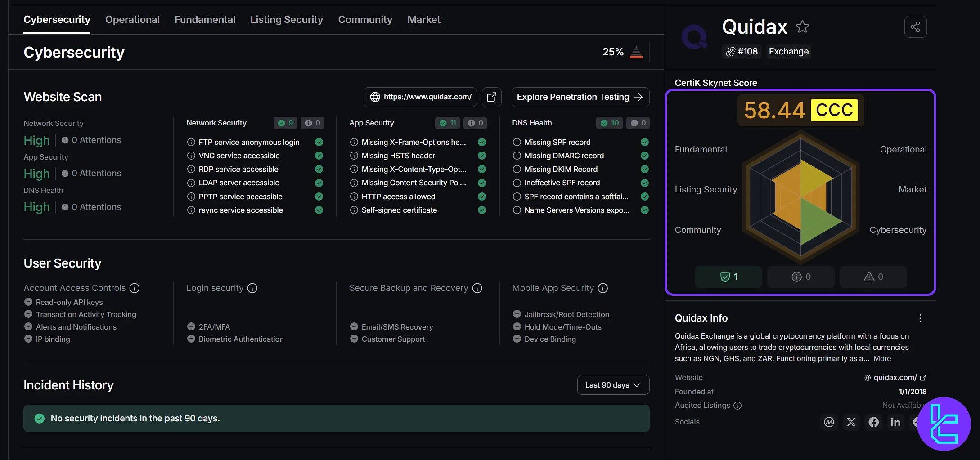The image size is (980, 460).
Task: Open the Last 90 days dropdown
Action: point(613,385)
